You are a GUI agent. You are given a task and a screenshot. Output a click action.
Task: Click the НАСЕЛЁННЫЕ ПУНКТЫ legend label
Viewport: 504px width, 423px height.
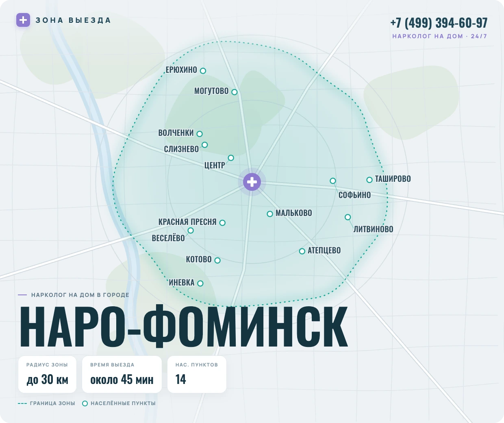click(123, 403)
